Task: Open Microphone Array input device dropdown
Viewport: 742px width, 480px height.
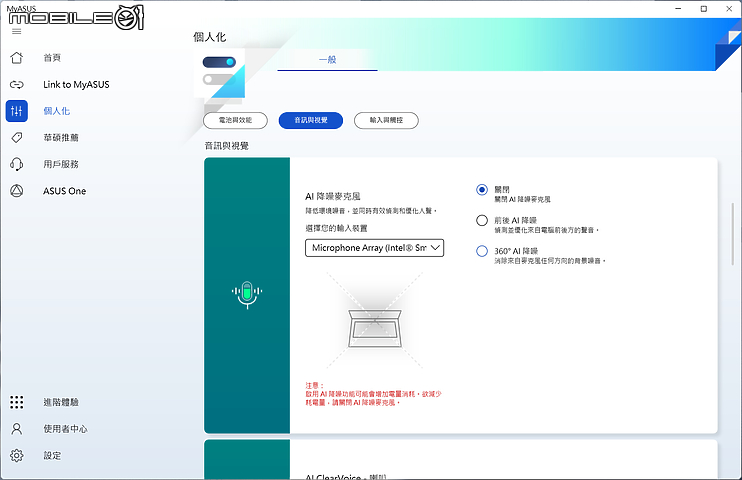Action: (x=374, y=248)
